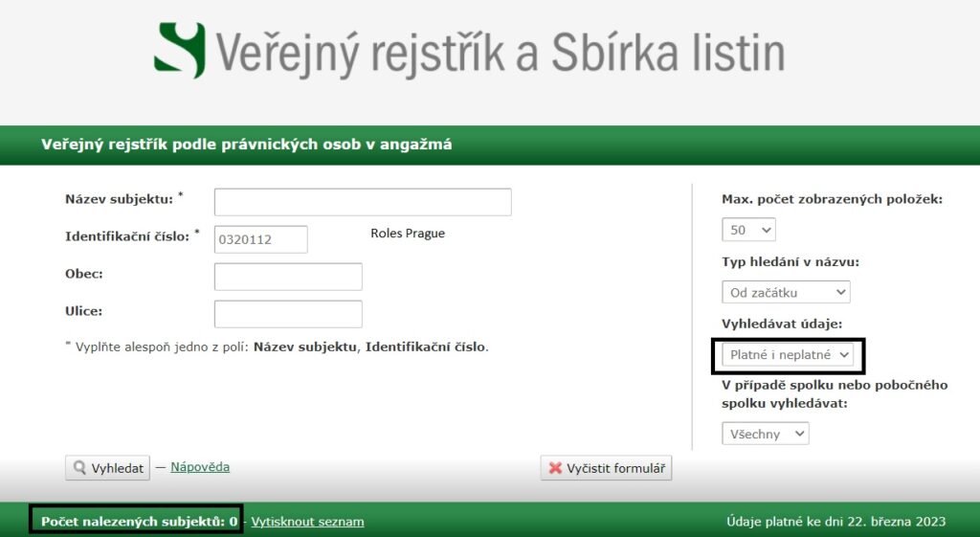Click the Identifikační číslo input field

click(260, 239)
